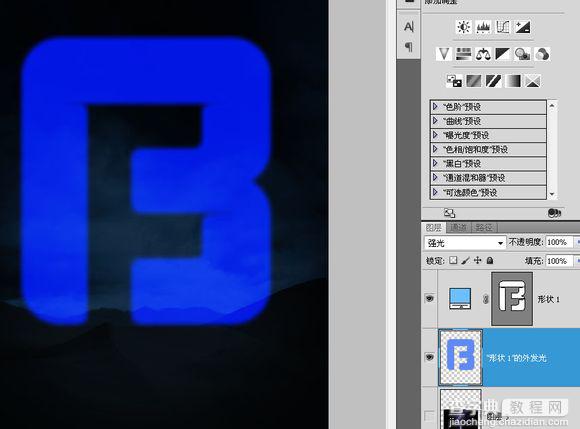Select the "形状 1"的外发光 layer name
The width and height of the screenshot is (580, 429).
click(x=516, y=358)
